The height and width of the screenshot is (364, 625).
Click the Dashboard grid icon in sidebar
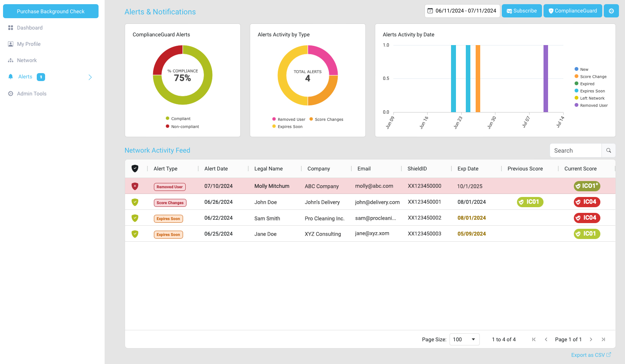11,28
